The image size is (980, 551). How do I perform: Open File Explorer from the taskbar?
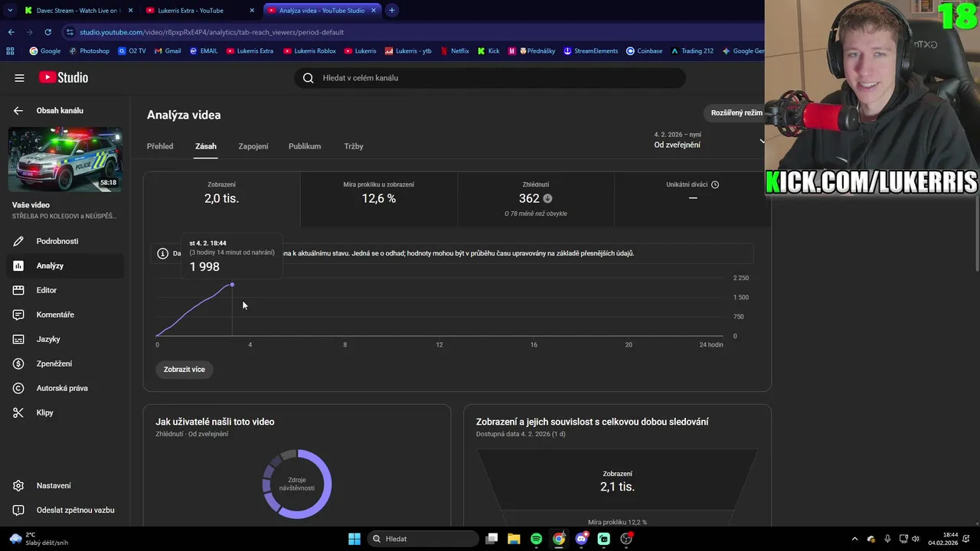click(x=514, y=539)
